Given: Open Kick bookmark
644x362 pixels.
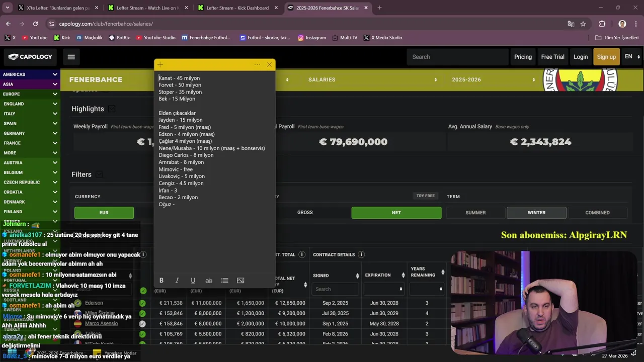Looking at the screenshot, I should point(62,38).
